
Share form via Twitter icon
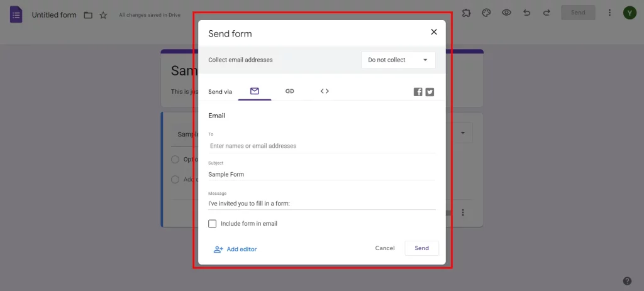[430, 92]
